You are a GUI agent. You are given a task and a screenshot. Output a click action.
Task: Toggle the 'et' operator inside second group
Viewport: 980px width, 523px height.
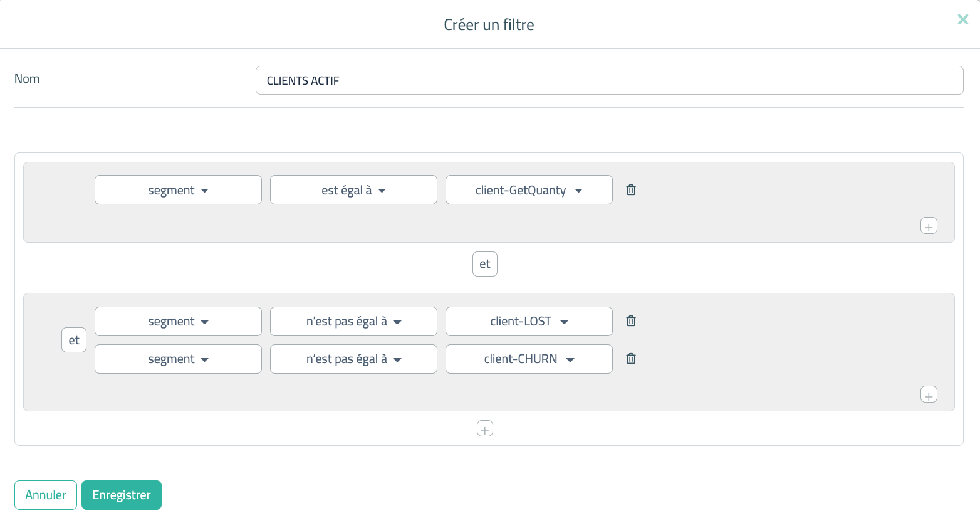point(74,340)
